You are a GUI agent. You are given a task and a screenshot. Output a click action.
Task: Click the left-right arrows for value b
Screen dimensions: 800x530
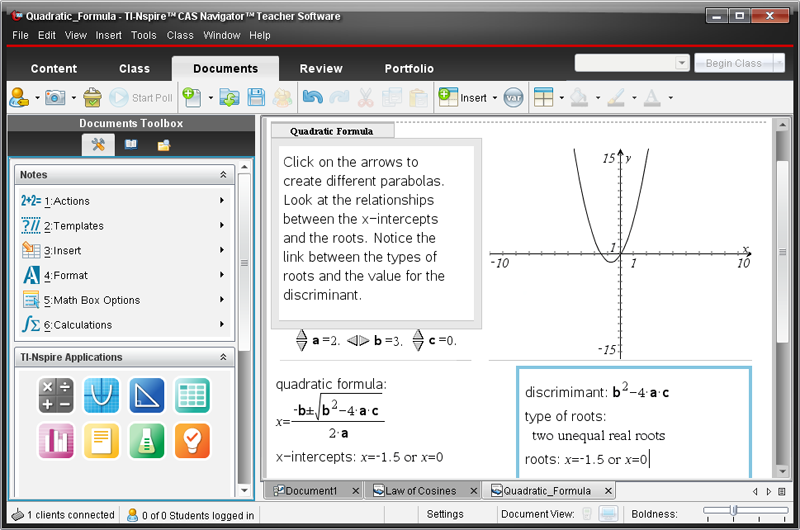pos(358,341)
